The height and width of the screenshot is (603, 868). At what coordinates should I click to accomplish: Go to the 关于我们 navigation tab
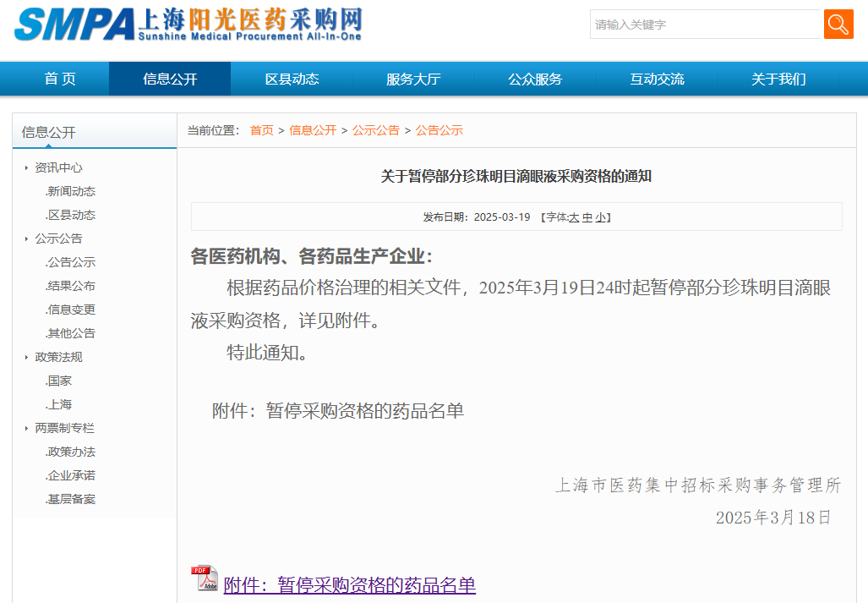click(778, 79)
